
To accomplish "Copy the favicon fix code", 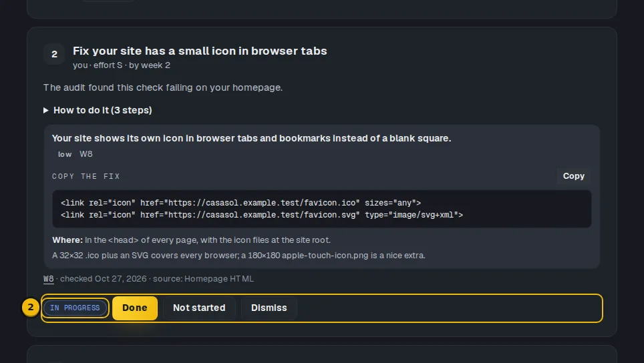I will click(x=573, y=176).
